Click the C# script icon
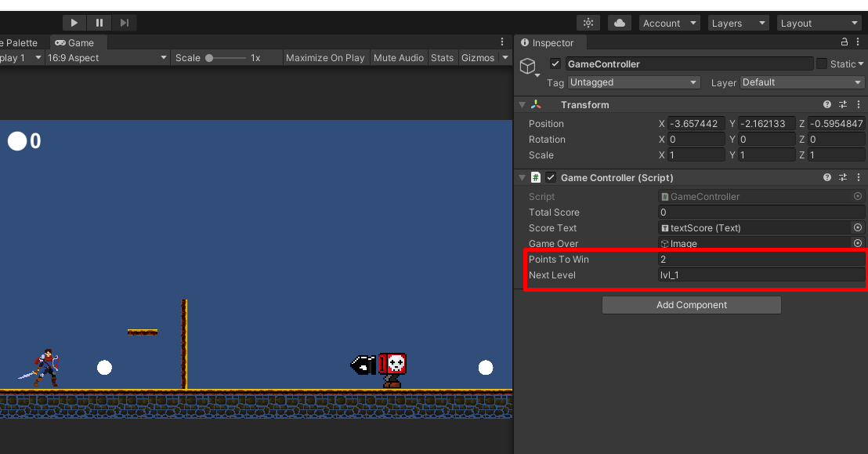Viewport: 868px width, 454px height. pyautogui.click(x=536, y=177)
